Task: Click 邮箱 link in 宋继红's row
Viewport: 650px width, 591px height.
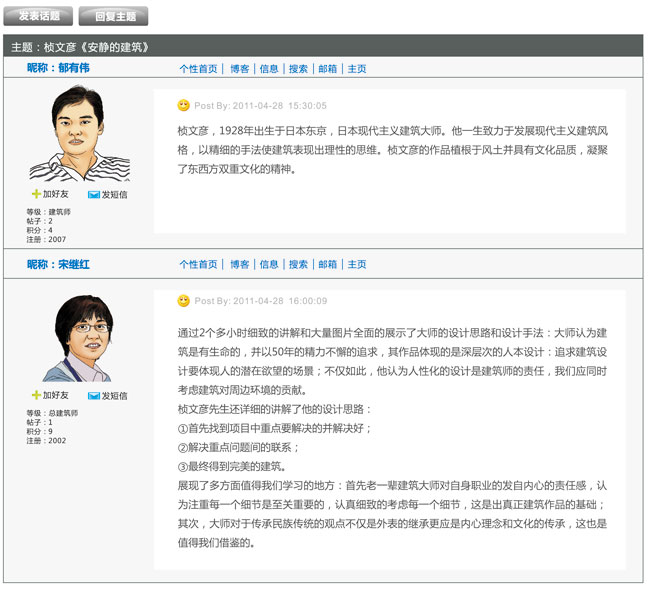Action: point(327,264)
